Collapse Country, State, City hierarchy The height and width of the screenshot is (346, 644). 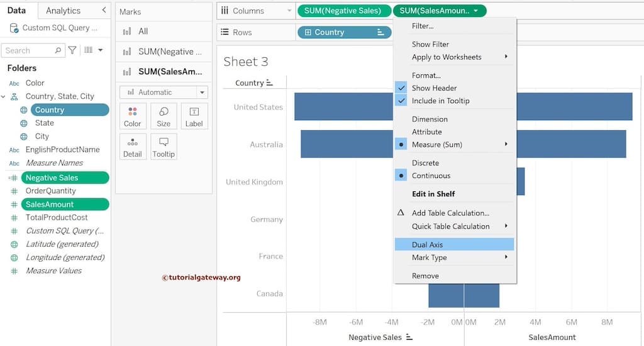click(x=4, y=96)
